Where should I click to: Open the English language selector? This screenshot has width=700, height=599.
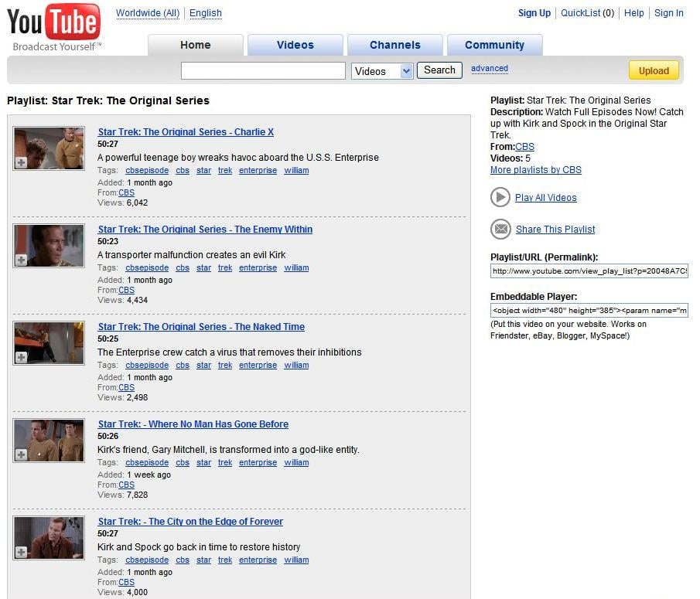point(205,13)
